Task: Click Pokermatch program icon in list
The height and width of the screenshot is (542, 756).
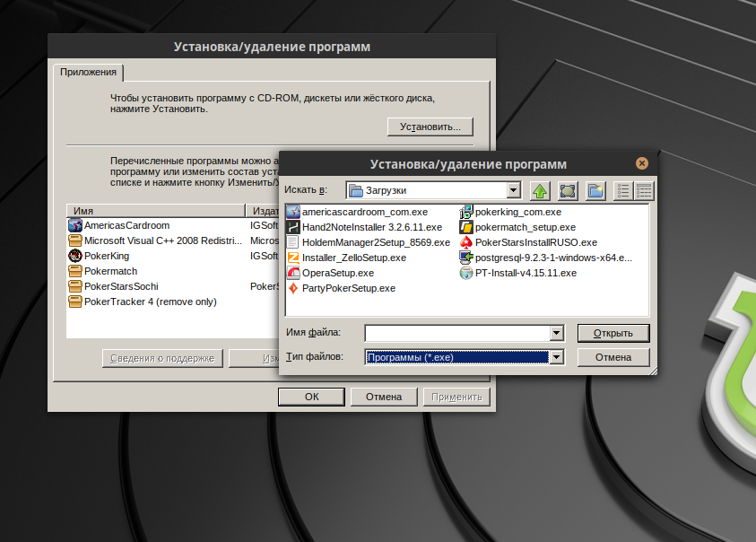Action: [75, 271]
